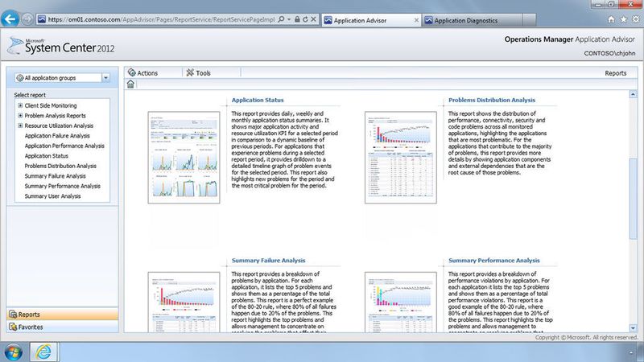Expand the Resource Utilization Analysis node
Viewport: 644px width, 362px height.
[x=20, y=125]
